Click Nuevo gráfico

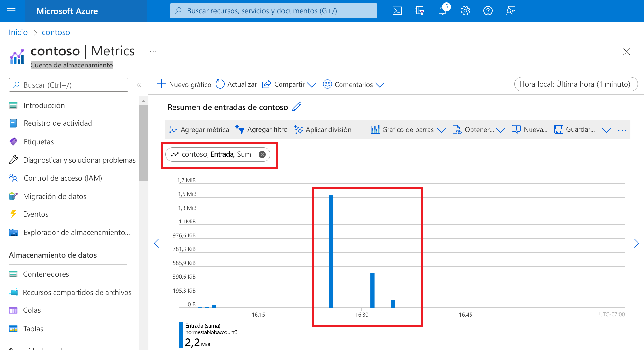pos(184,84)
